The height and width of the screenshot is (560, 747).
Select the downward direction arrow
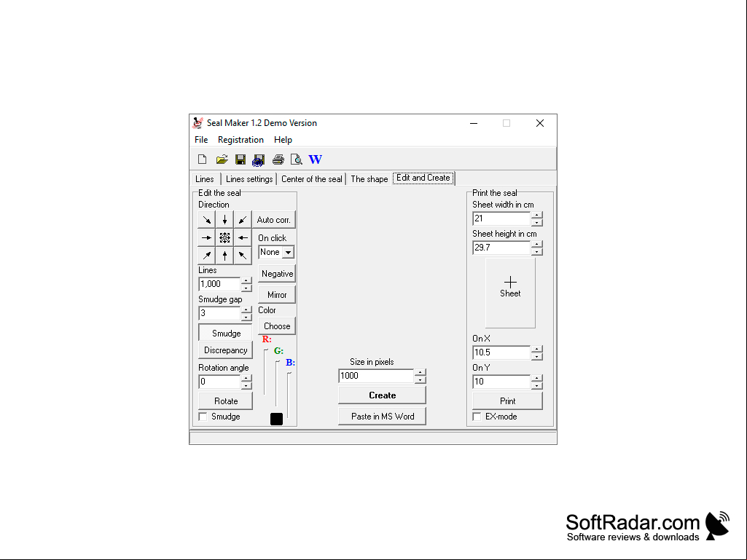coord(225,219)
